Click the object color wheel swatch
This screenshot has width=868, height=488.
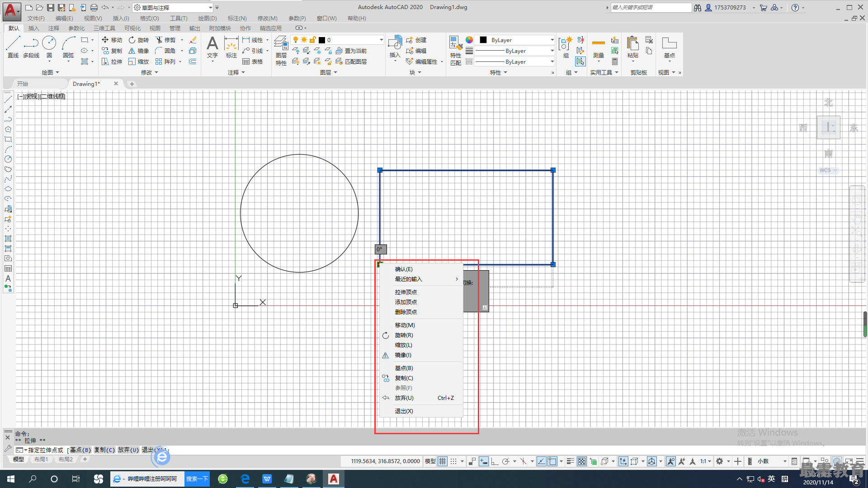469,40
